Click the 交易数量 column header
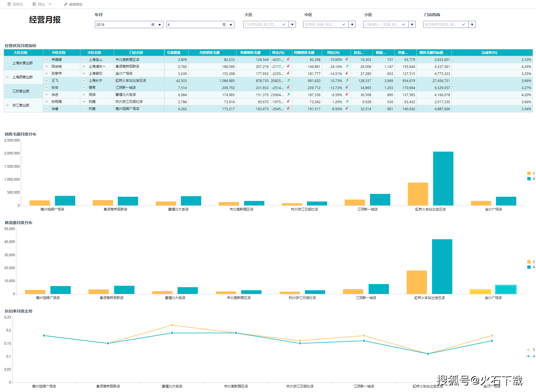Viewport: 536px width, 392px height. [176, 53]
